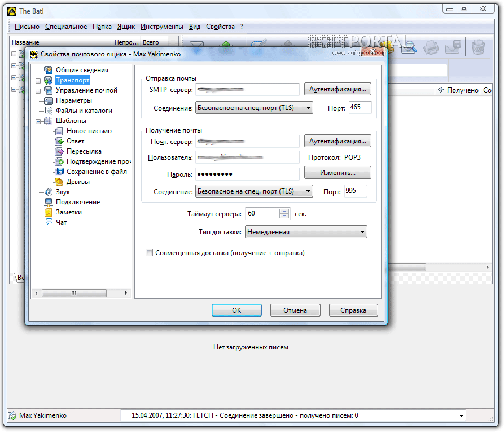Toggle Совмещенная доставка checkbox
The width and height of the screenshot is (504, 434).
[149, 253]
